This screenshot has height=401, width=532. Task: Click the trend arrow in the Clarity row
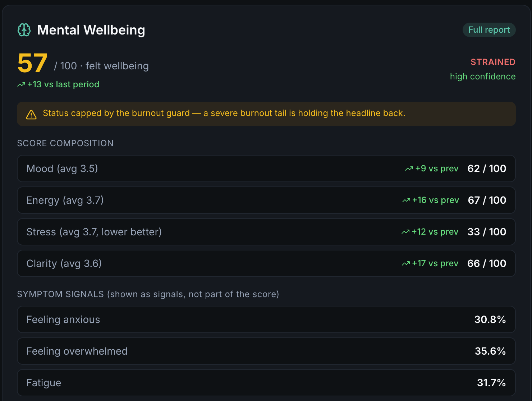click(406, 264)
